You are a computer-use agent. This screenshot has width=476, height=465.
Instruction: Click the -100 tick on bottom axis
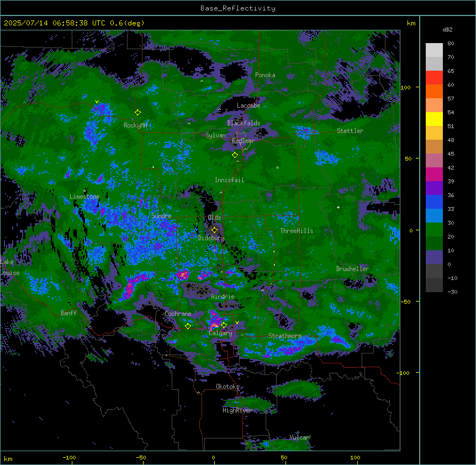69,457
